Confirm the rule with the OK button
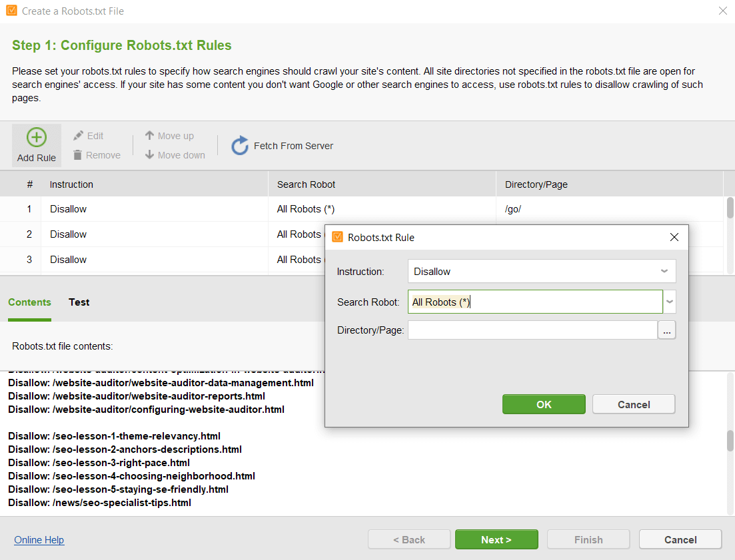 click(544, 405)
